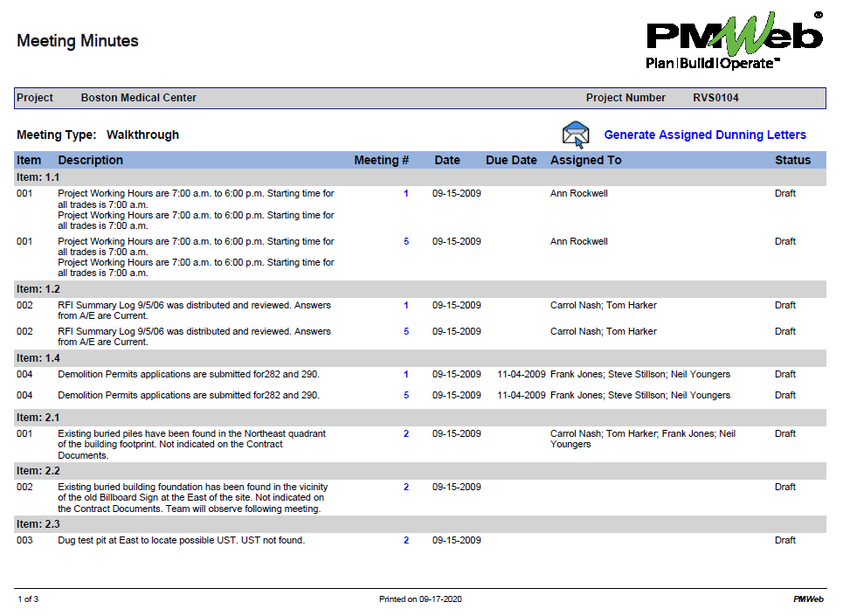Image resolution: width=843 pixels, height=616 pixels.
Task: Click the PMWeb footer label
Action: coord(808,599)
